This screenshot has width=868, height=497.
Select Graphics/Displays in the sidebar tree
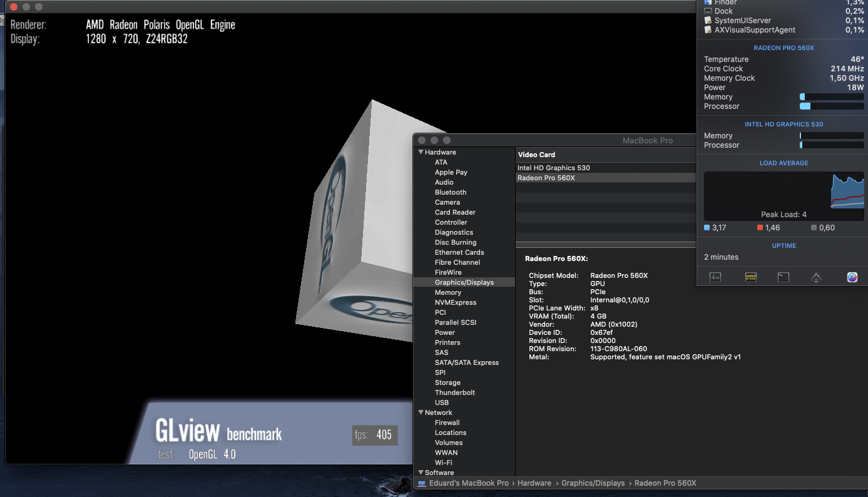point(464,282)
